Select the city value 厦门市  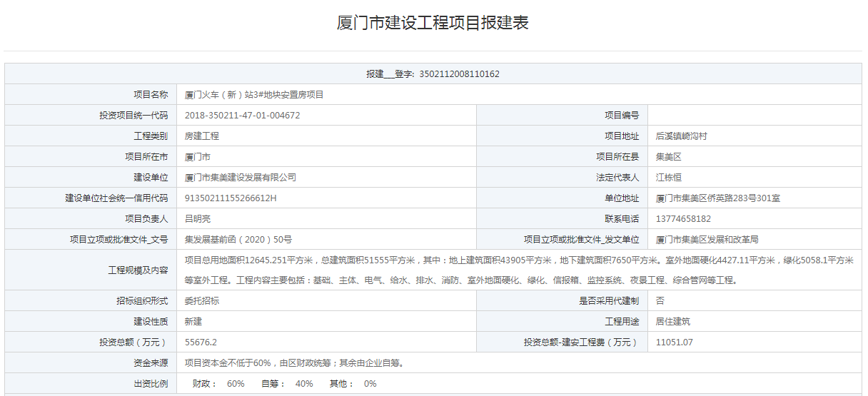click(198, 157)
